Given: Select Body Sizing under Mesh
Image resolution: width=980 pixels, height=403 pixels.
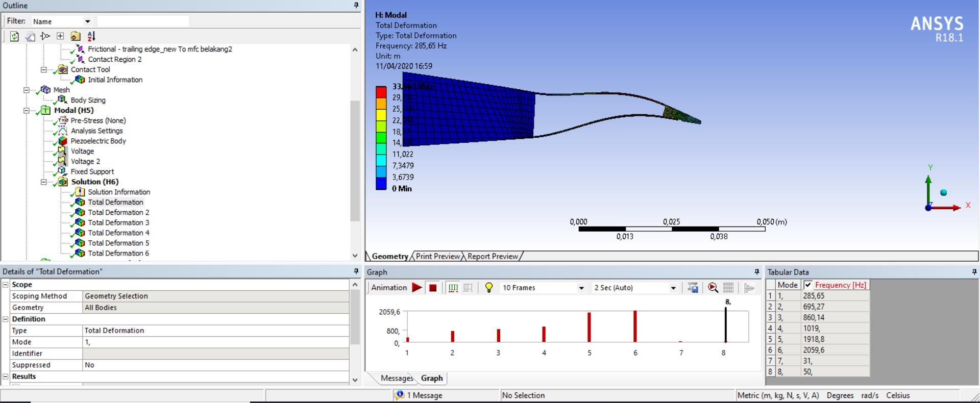Looking at the screenshot, I should [x=88, y=100].
